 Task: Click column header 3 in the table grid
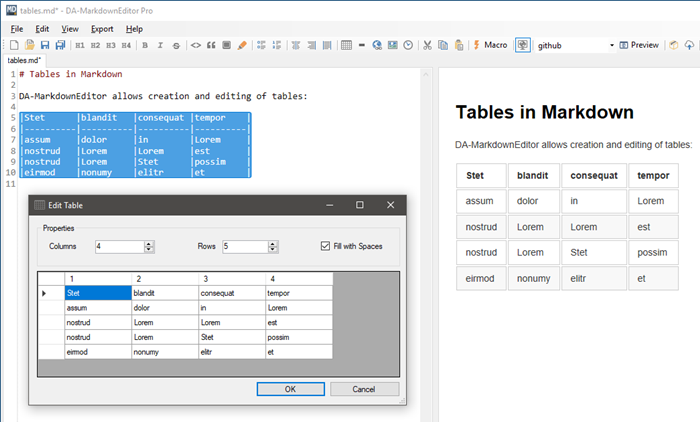click(x=232, y=279)
